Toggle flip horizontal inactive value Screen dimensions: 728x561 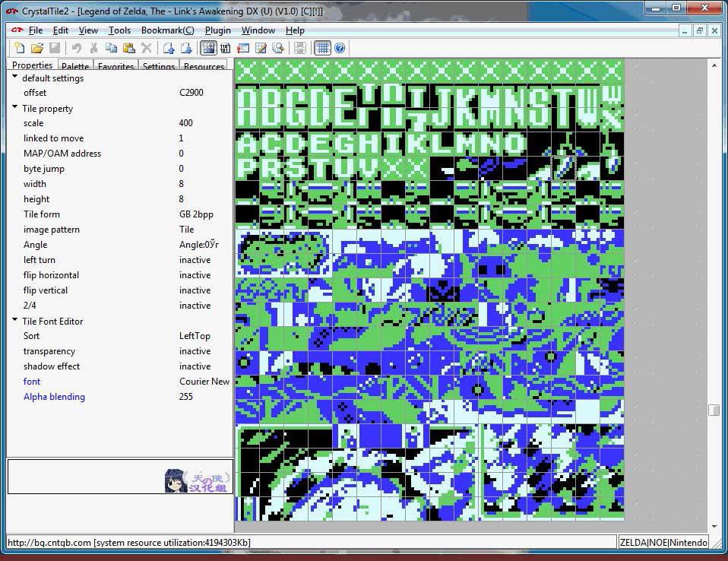[195, 275]
